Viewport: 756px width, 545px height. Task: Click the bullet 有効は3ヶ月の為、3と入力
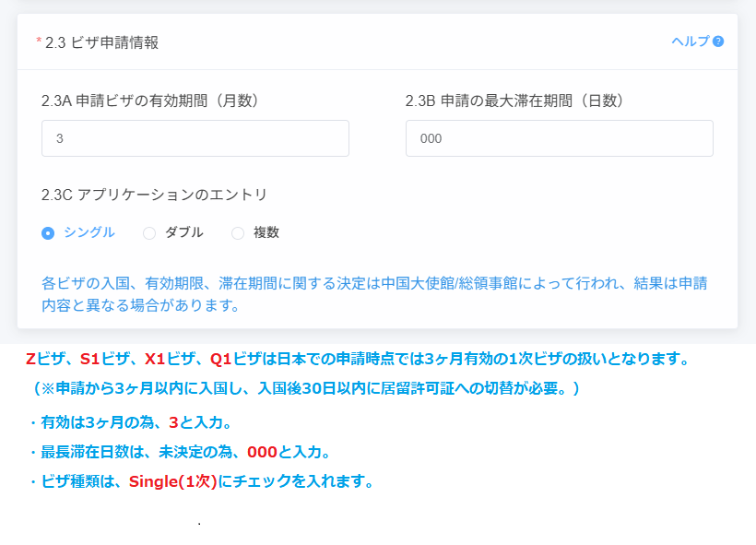pyautogui.click(x=130, y=422)
